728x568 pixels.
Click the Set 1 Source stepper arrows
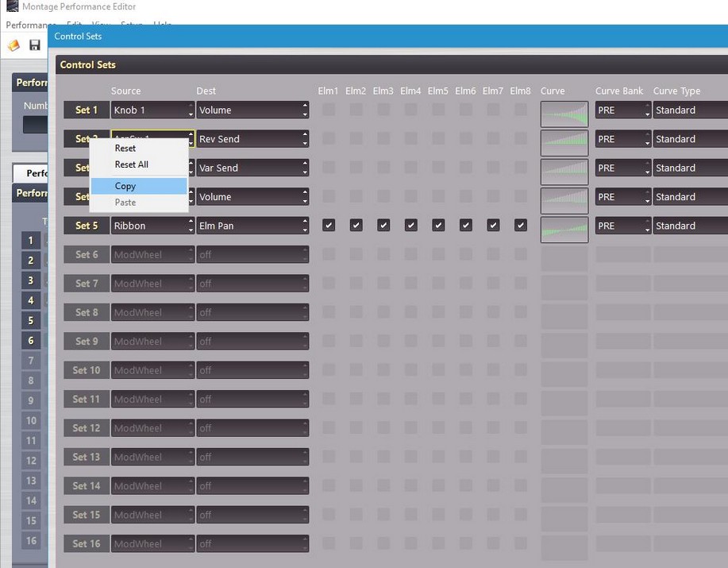coord(191,110)
